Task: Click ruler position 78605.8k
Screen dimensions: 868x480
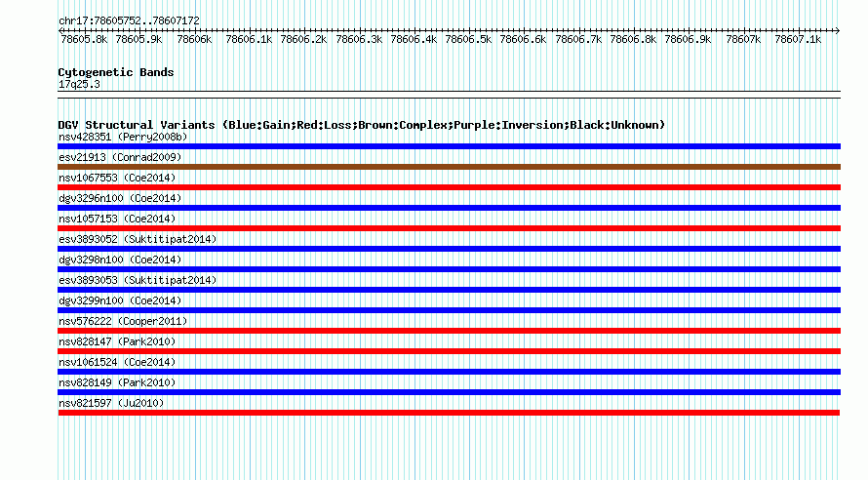Action: pos(84,39)
